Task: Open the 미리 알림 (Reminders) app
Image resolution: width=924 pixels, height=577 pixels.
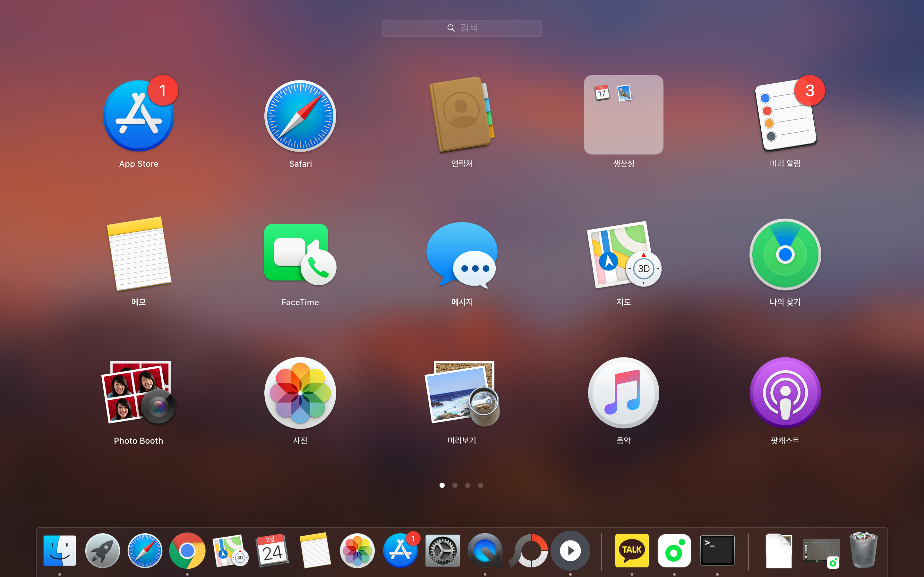Action: pyautogui.click(x=785, y=116)
